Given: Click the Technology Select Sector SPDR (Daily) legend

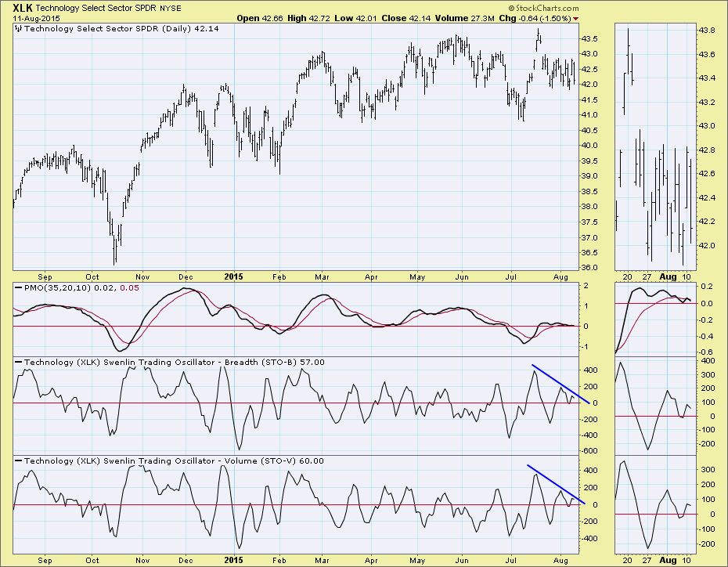Looking at the screenshot, I should pos(121,29).
